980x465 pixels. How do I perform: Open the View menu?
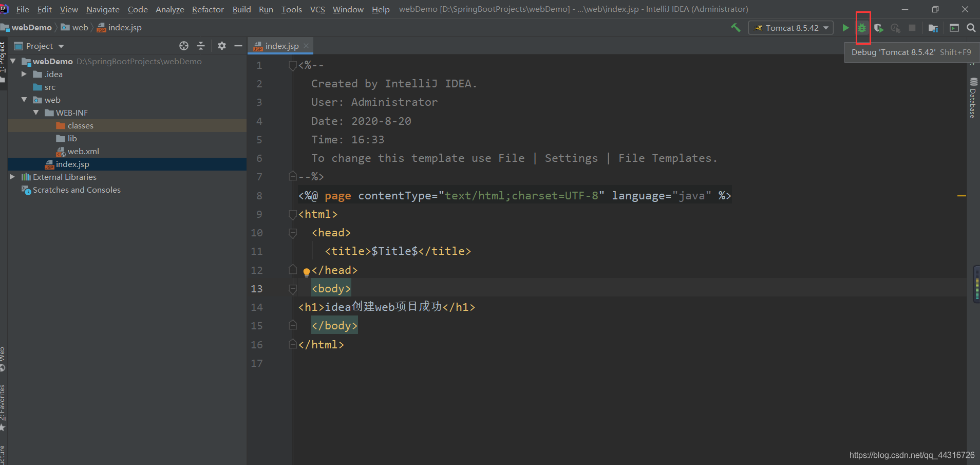tap(69, 9)
